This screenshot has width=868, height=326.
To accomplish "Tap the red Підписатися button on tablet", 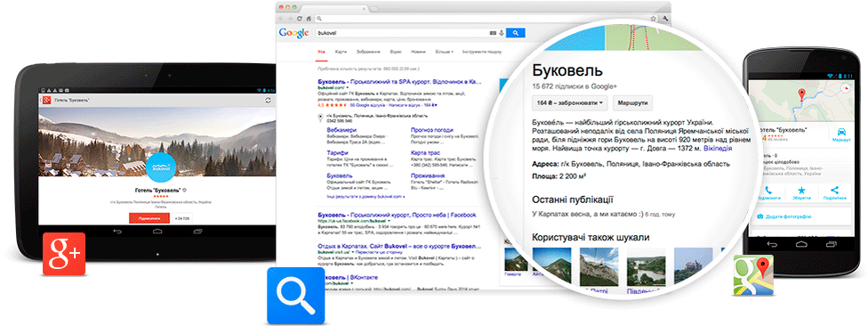I will (149, 218).
